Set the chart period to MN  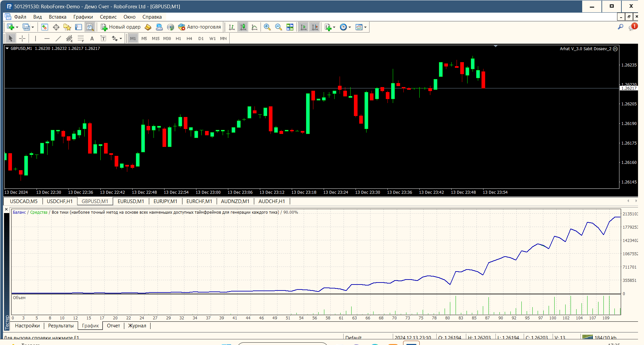(x=223, y=39)
